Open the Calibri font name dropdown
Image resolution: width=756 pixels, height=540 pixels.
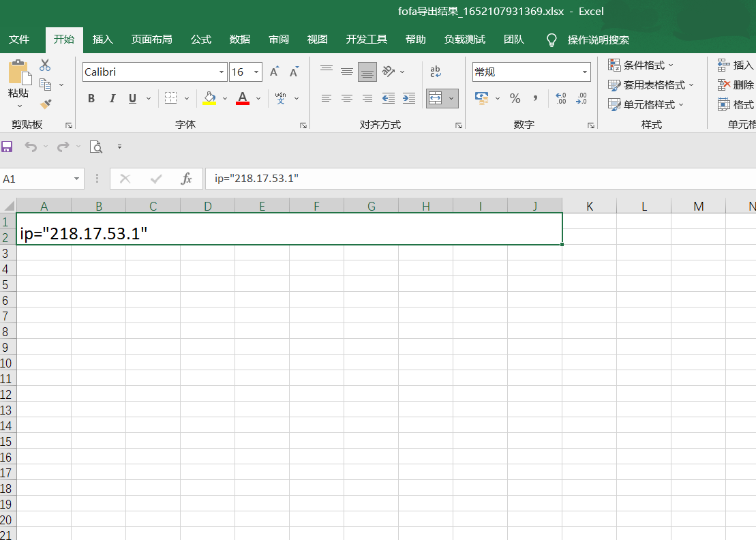point(222,72)
